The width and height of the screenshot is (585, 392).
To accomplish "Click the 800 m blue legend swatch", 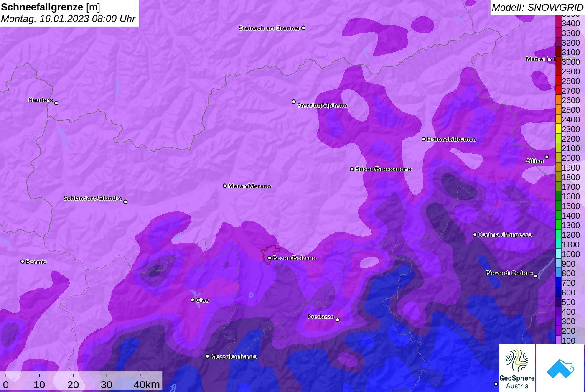I will tap(558, 273).
